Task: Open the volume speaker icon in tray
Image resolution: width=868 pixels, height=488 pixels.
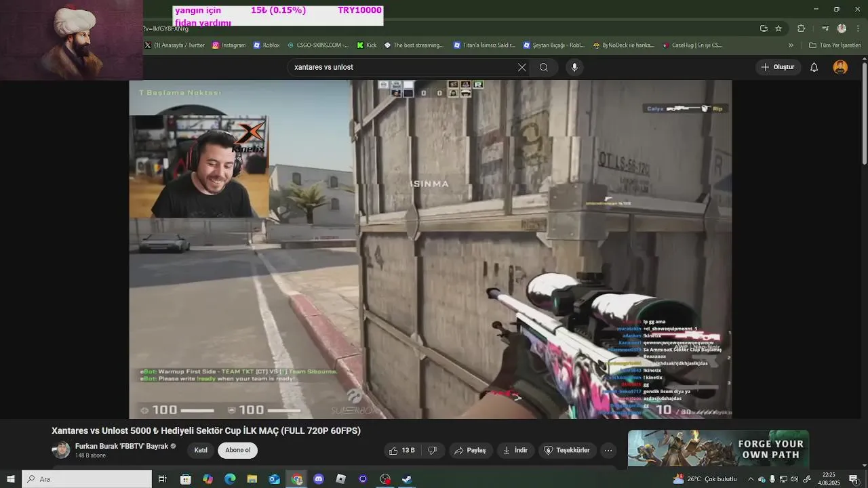Action: 795,479
